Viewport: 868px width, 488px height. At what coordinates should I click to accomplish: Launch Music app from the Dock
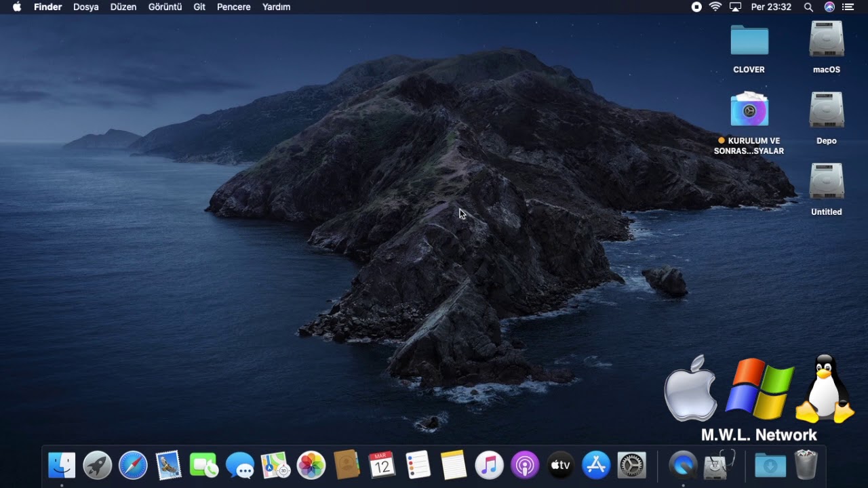pyautogui.click(x=489, y=466)
